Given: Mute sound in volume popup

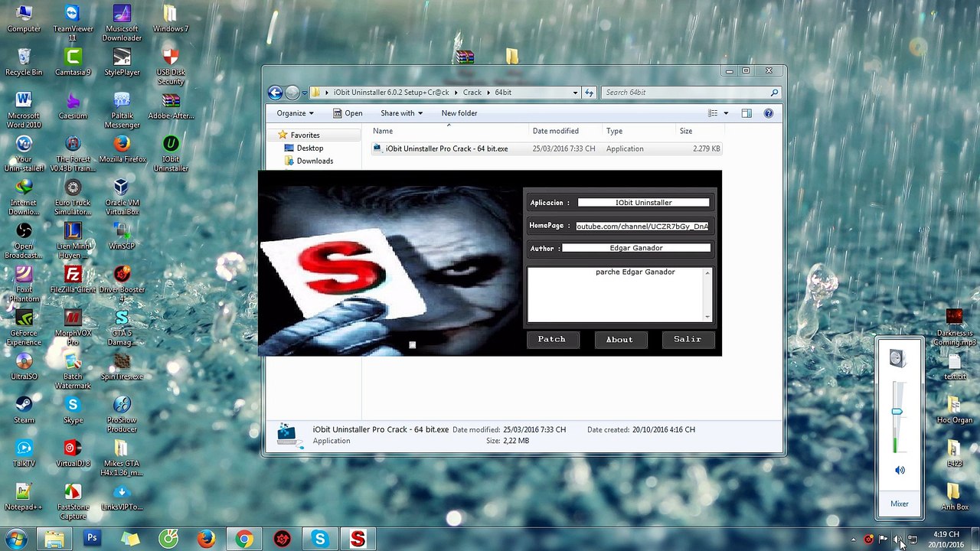Looking at the screenshot, I should [900, 470].
